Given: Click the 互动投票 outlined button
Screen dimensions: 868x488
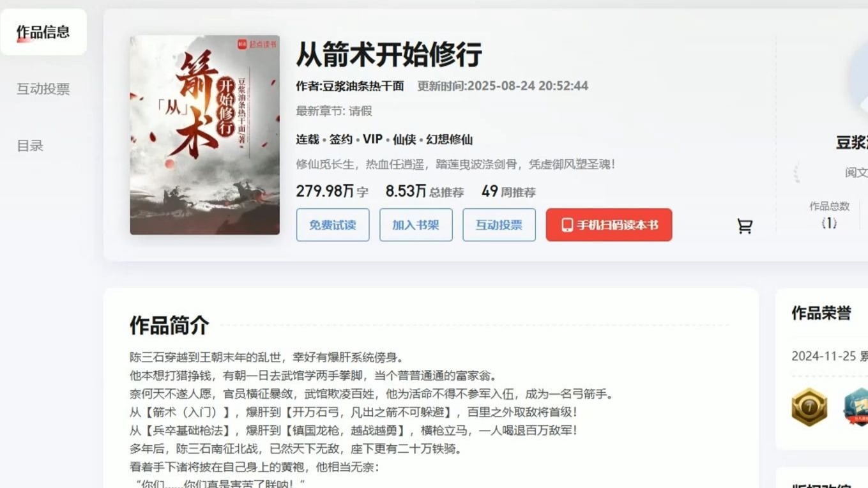Looking at the screenshot, I should tap(499, 225).
